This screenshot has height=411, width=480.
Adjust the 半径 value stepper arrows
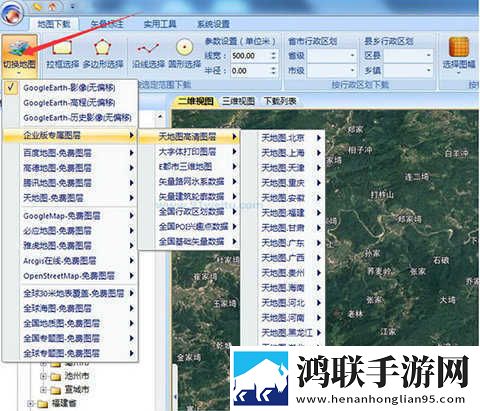point(273,70)
